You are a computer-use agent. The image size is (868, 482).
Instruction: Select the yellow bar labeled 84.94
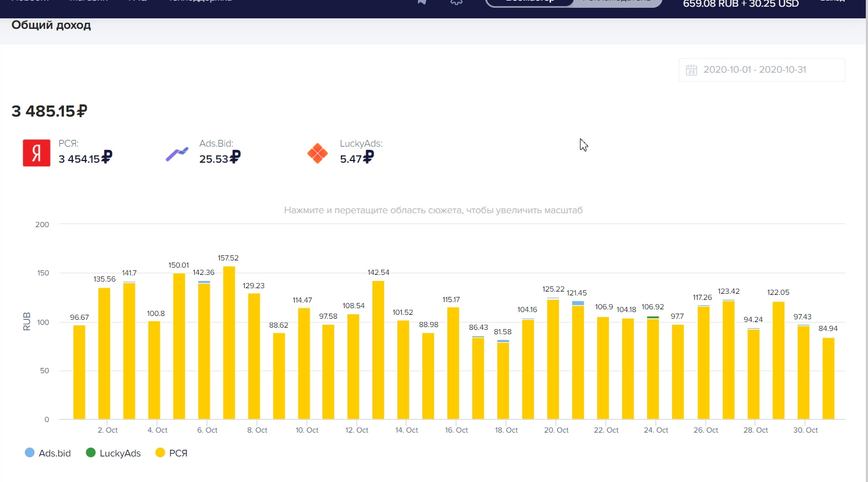tap(829, 378)
